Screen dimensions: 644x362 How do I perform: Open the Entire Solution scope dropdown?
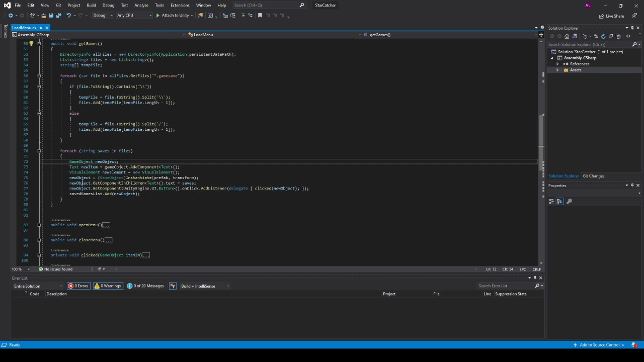[38, 286]
